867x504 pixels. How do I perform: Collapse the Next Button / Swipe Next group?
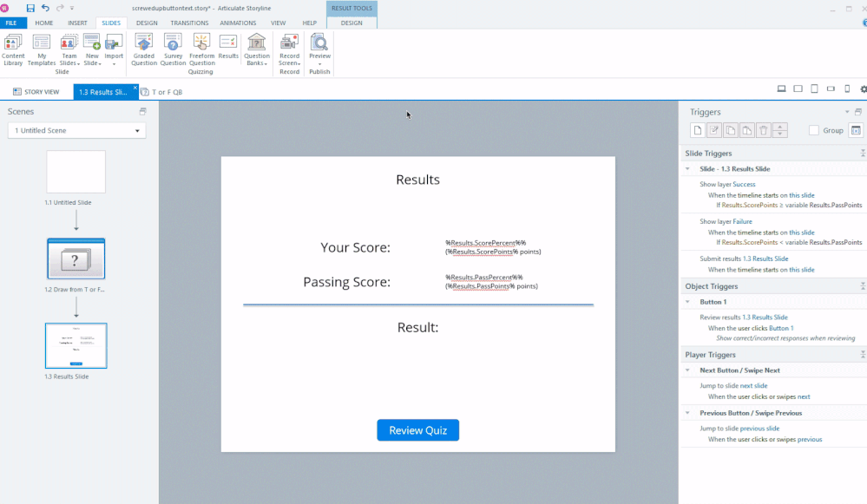(x=688, y=370)
